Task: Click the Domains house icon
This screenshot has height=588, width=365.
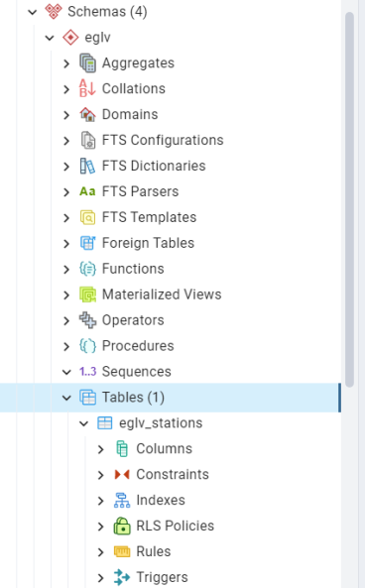Action: (x=88, y=114)
